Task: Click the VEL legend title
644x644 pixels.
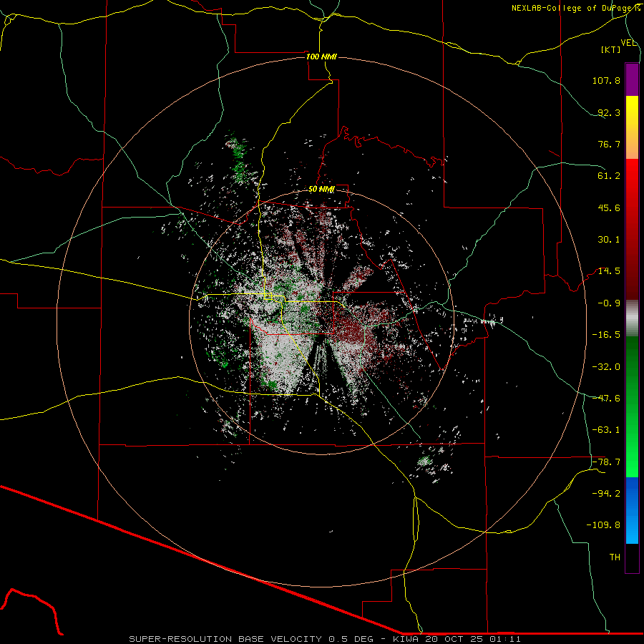Action: [628, 43]
